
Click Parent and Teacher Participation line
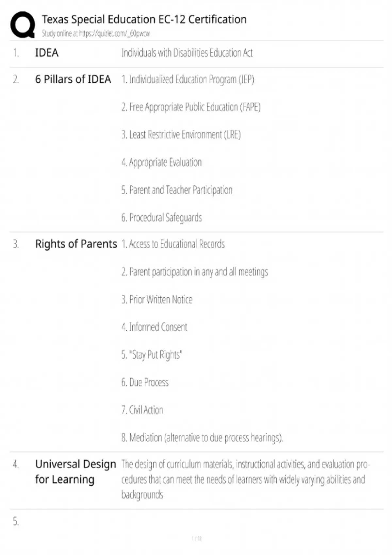[x=177, y=190]
